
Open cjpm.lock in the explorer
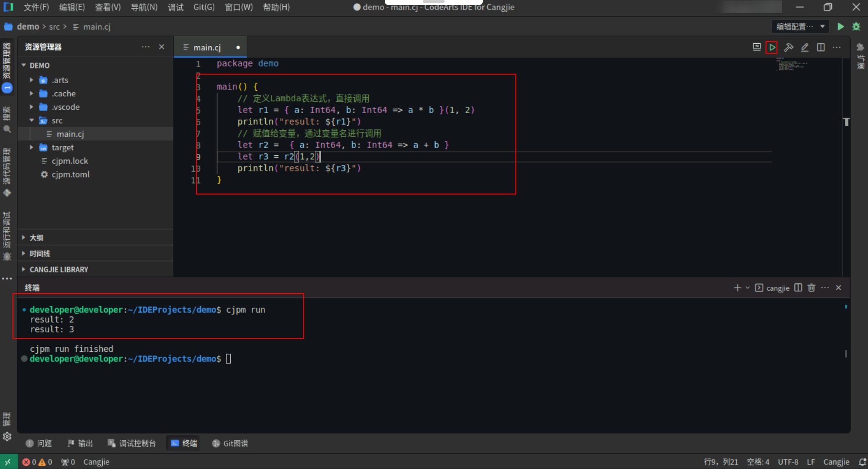[x=95, y=161]
